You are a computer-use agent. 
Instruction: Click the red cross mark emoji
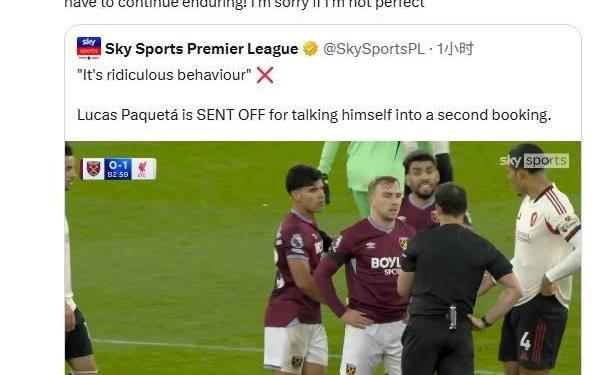click(x=265, y=75)
